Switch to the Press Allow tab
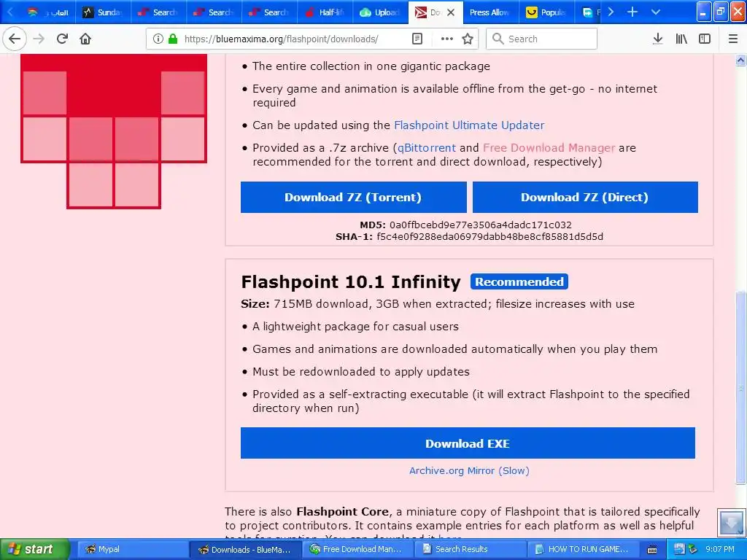 coord(489,12)
